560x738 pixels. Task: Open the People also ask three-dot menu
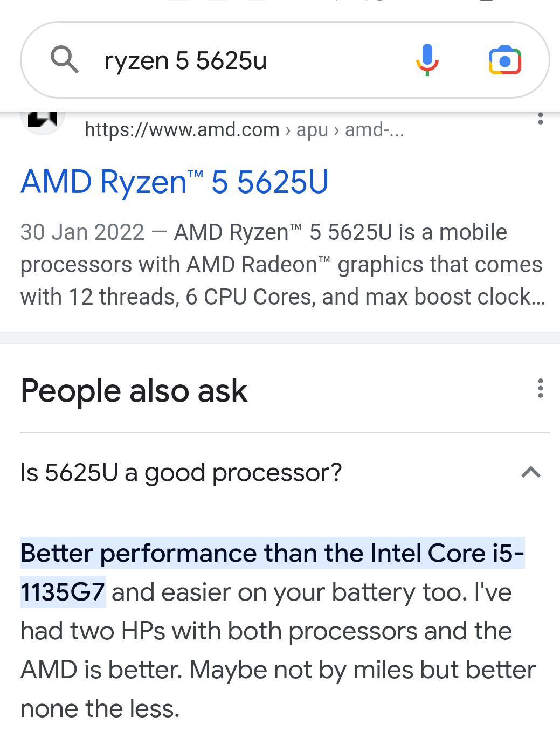tap(540, 388)
